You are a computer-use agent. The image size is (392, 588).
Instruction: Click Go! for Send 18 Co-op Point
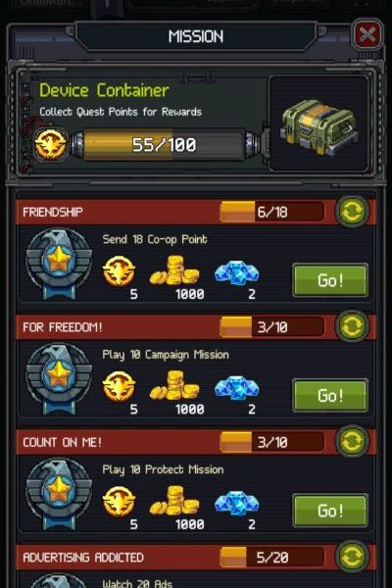coord(330,280)
